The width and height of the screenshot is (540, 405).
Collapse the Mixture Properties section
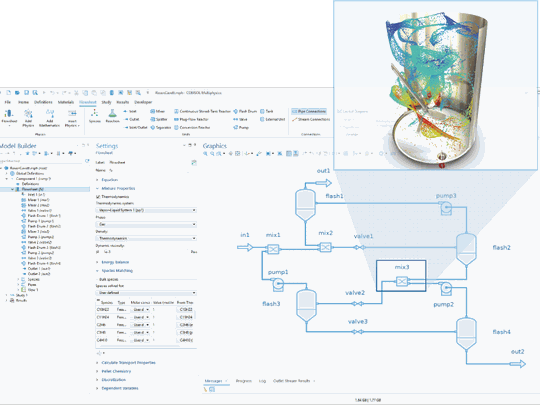(115, 188)
